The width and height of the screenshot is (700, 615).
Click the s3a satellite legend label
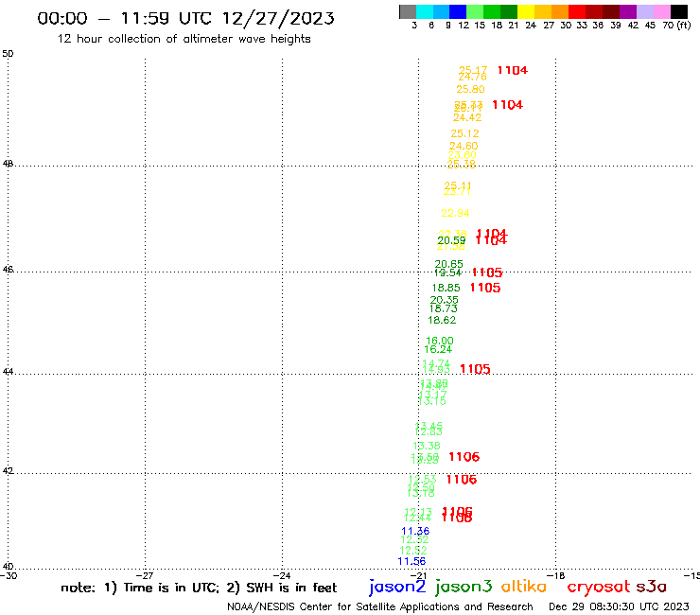[652, 587]
